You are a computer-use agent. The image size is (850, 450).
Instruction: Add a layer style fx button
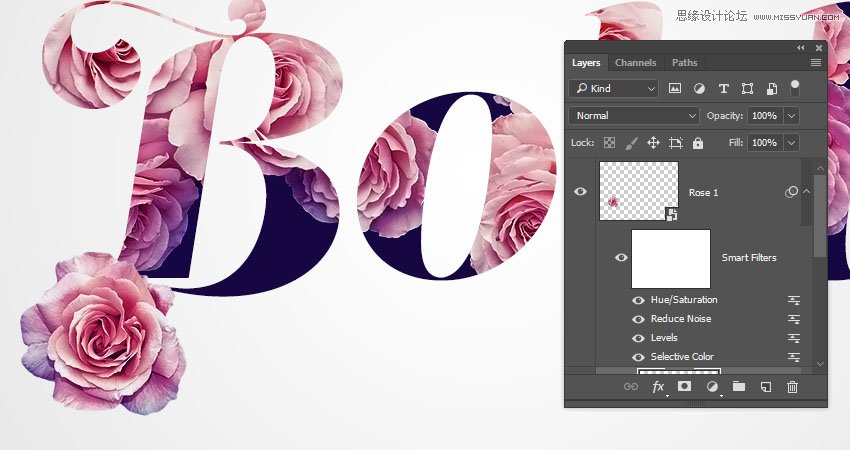tap(658, 387)
